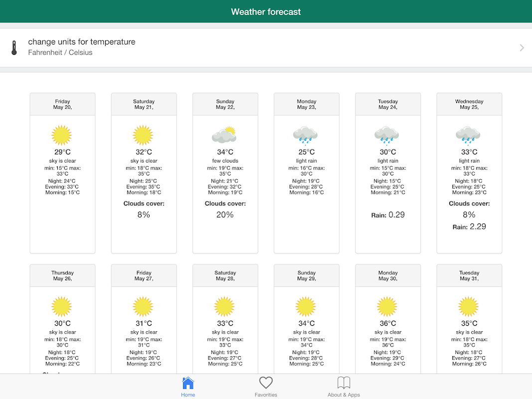Tap the Home house icon in bottom bar
The height and width of the screenshot is (399, 532).
click(x=188, y=383)
